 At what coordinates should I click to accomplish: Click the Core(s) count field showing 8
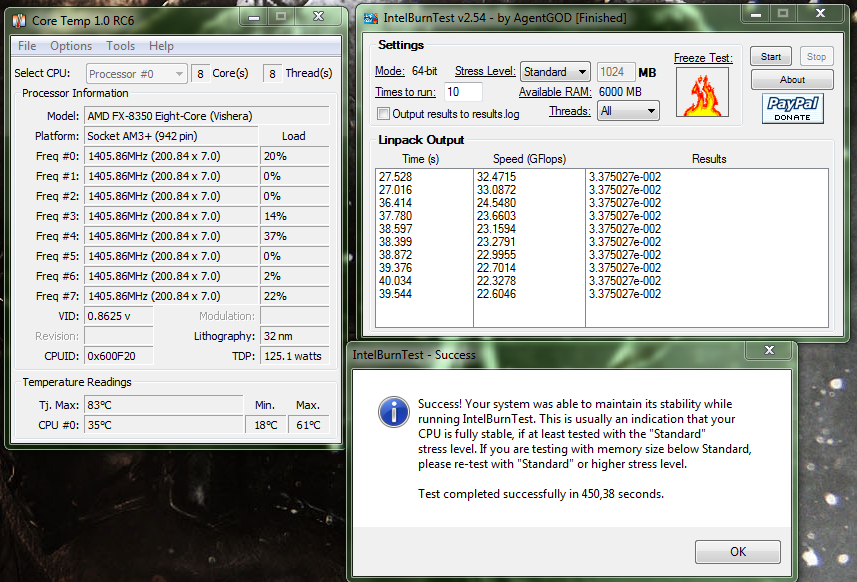click(201, 74)
